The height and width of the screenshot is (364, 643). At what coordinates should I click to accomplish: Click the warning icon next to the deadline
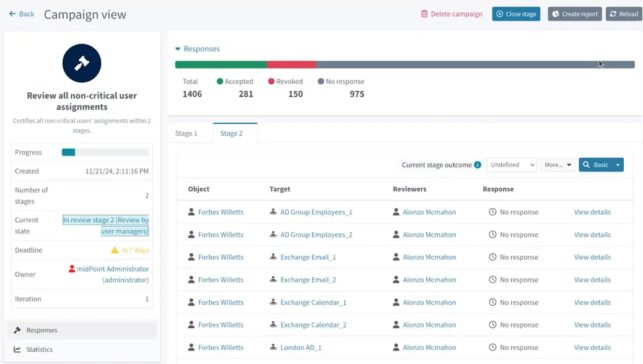pyautogui.click(x=115, y=251)
